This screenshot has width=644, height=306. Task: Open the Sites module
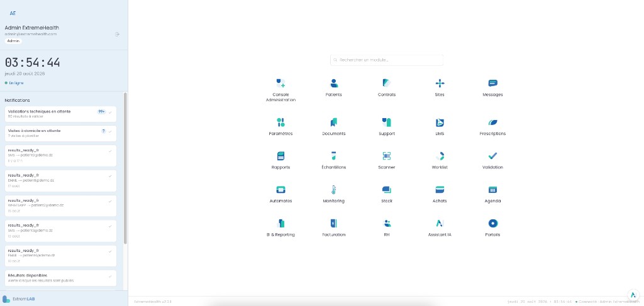coord(440,87)
